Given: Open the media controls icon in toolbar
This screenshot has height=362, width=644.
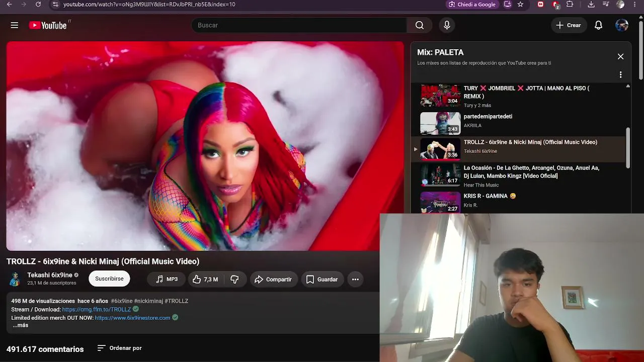Looking at the screenshot, I should coord(606,5).
